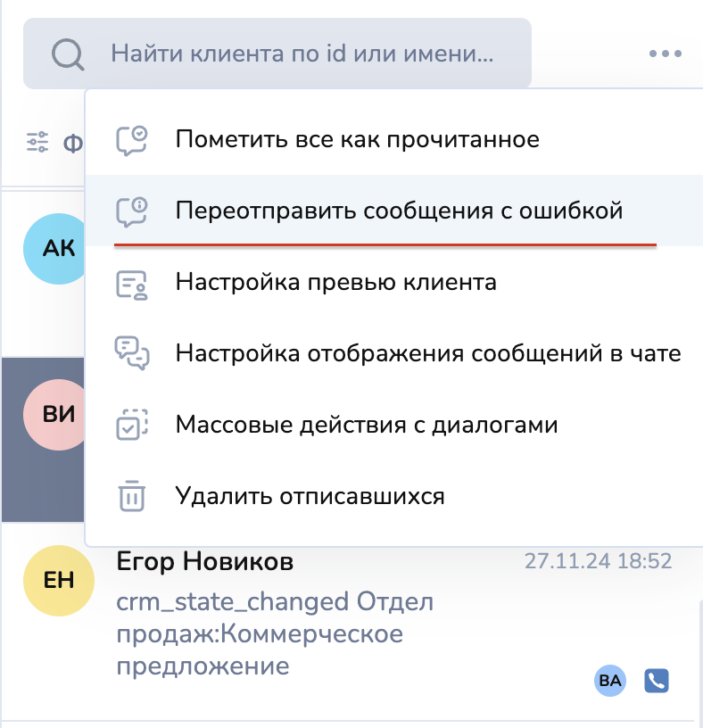Open 'Настройка отображения сообщений в чате'

click(428, 353)
